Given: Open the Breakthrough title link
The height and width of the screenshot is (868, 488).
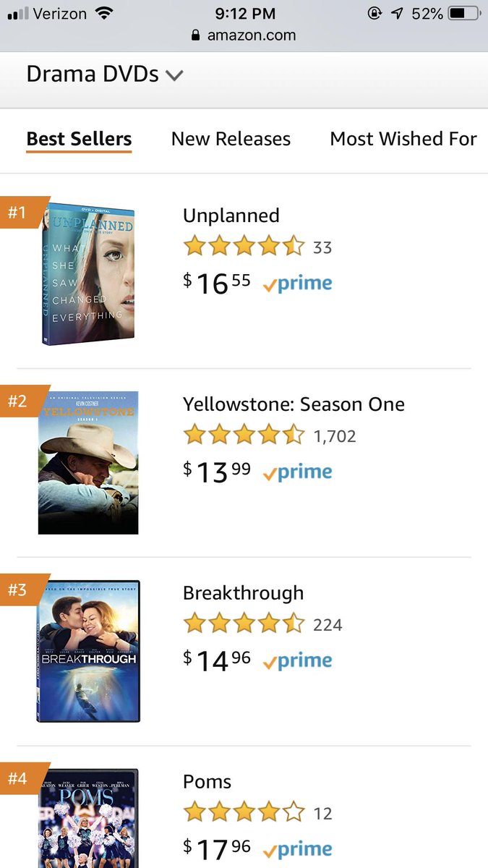Looking at the screenshot, I should [x=243, y=593].
